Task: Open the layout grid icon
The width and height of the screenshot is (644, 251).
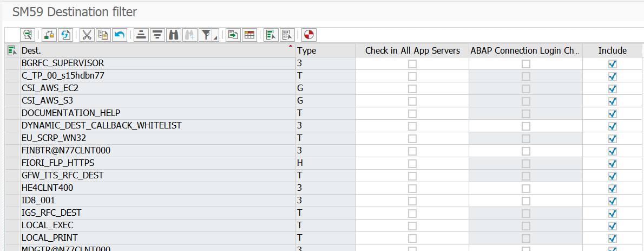Action: pyautogui.click(x=249, y=35)
